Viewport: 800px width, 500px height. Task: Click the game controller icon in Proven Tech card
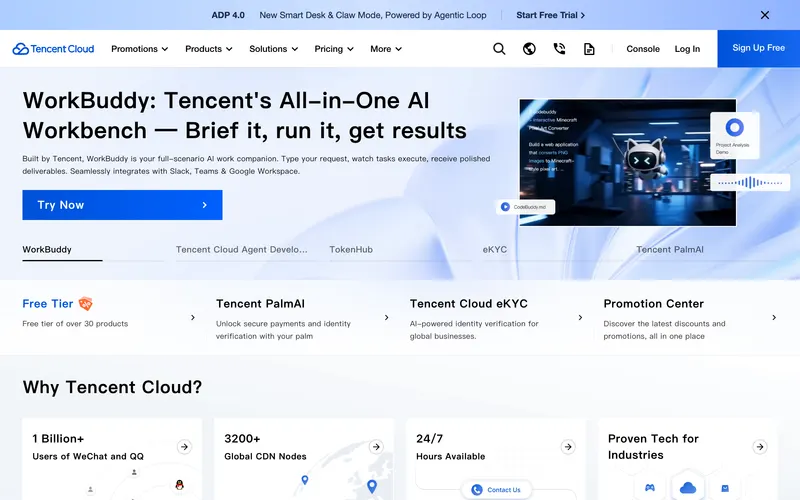point(649,488)
